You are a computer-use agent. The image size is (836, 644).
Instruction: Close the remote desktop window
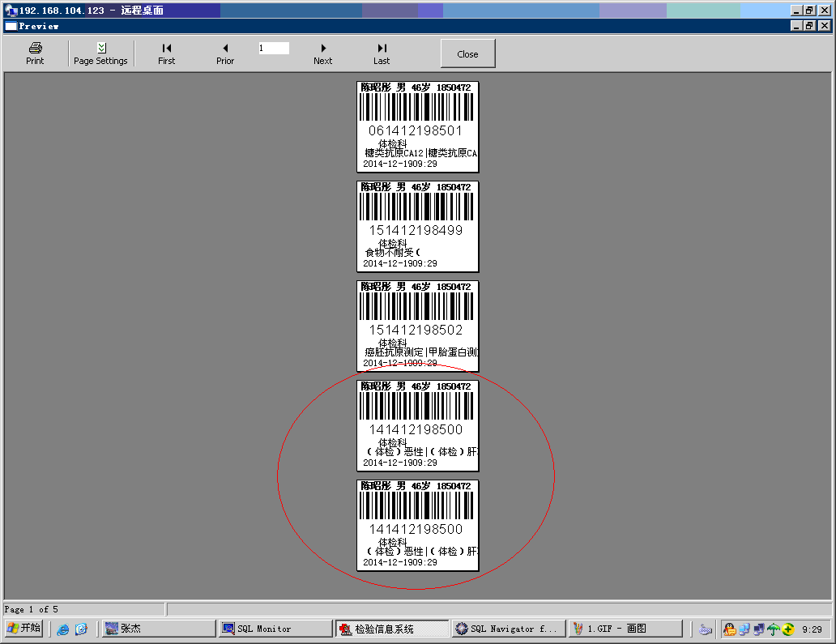click(x=825, y=11)
